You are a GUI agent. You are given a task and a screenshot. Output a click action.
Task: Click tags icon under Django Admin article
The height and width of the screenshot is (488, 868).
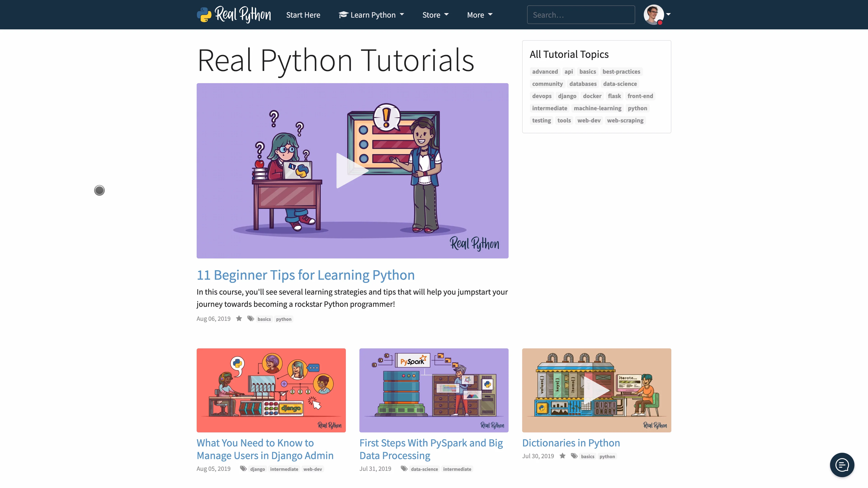click(243, 469)
